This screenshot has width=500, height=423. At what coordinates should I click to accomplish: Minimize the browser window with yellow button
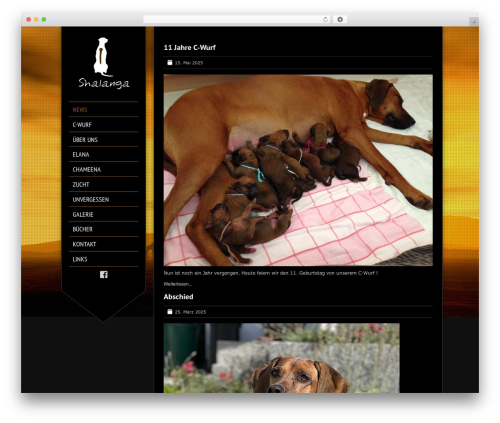coord(36,19)
